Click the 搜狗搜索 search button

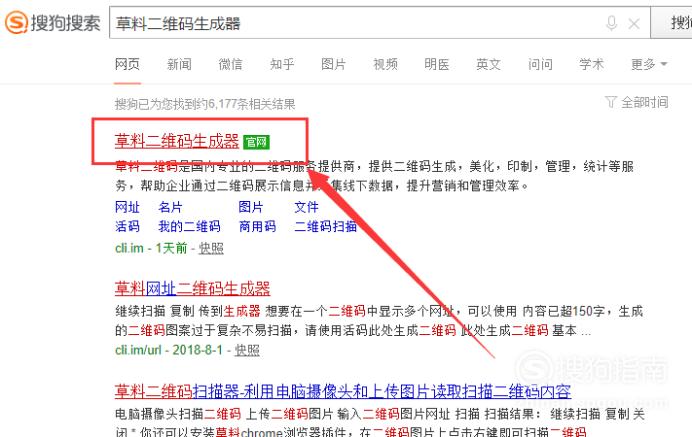pyautogui.click(x=672, y=23)
